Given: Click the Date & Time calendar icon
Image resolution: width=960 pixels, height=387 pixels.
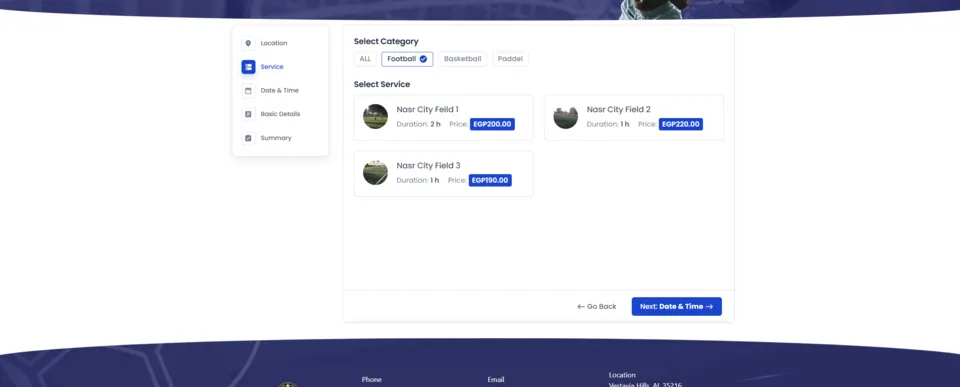Looking at the screenshot, I should (x=248, y=91).
